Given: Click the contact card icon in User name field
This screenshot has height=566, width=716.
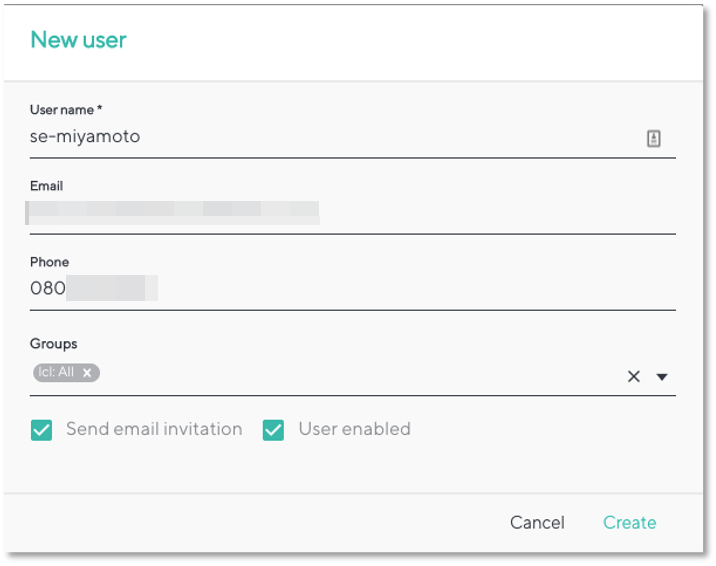Looking at the screenshot, I should [x=653, y=138].
